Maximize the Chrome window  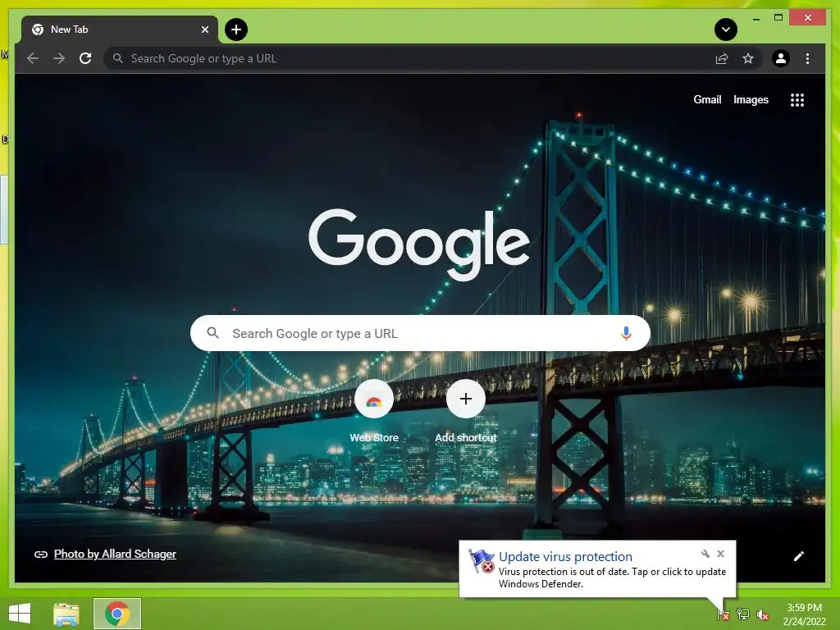point(778,18)
